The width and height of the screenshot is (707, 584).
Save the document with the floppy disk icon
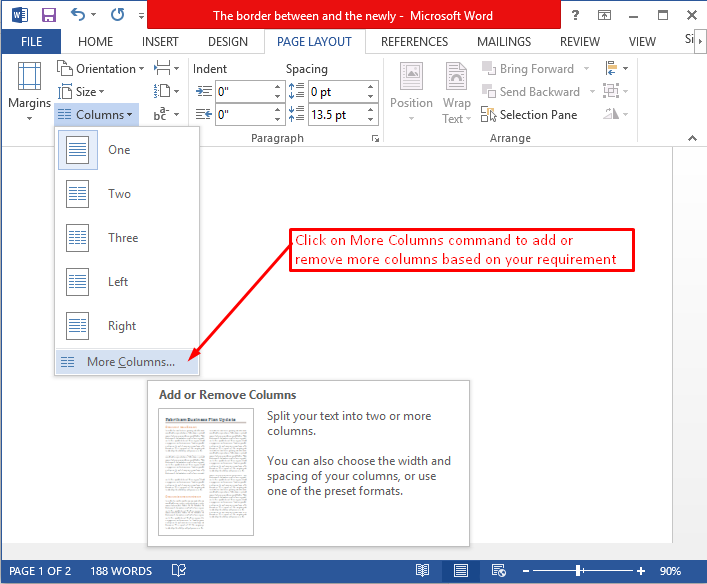49,15
